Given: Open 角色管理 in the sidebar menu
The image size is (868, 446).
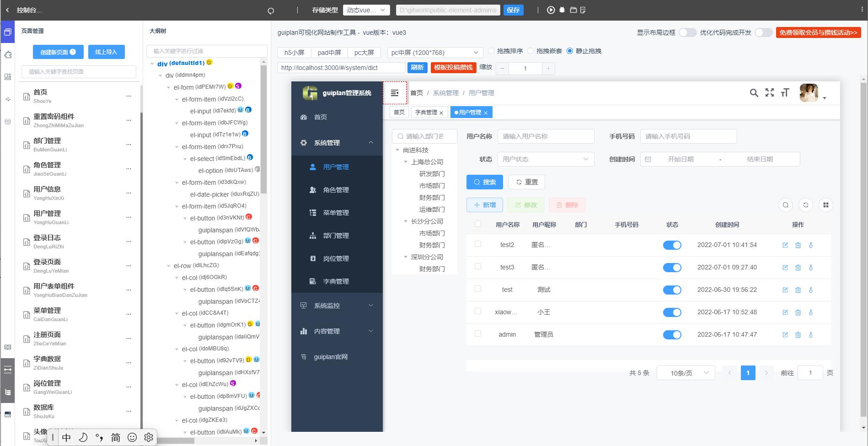Looking at the screenshot, I should 336,190.
